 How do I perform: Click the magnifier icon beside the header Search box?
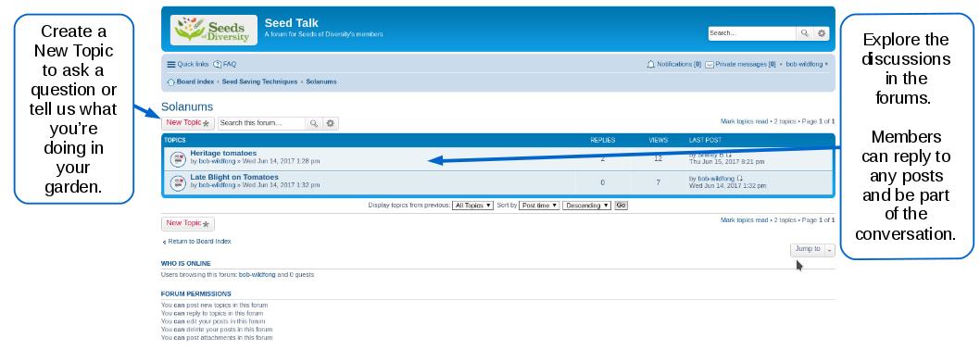[805, 33]
